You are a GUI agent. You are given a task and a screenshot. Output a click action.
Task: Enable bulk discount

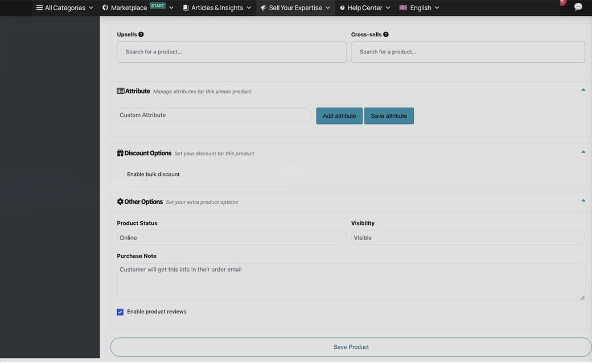(x=120, y=174)
